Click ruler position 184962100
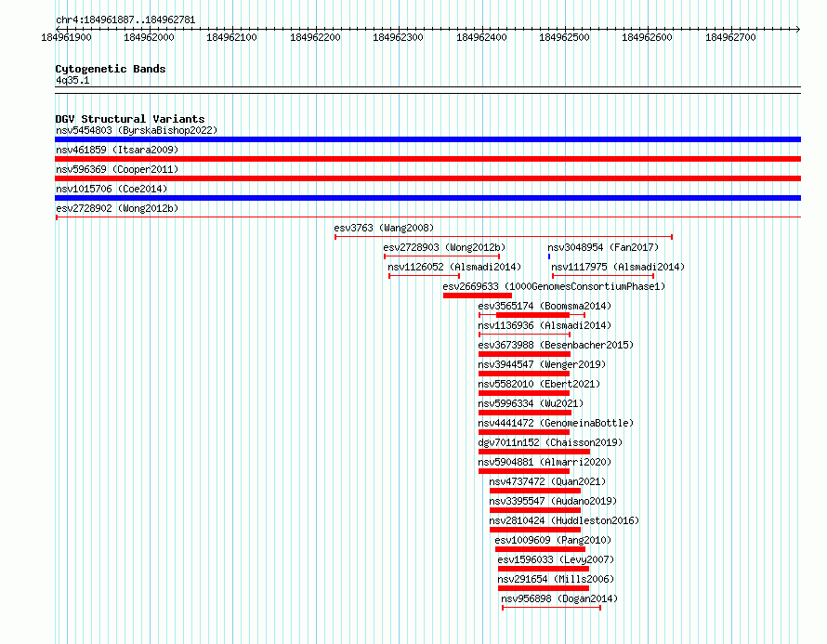 [231, 37]
